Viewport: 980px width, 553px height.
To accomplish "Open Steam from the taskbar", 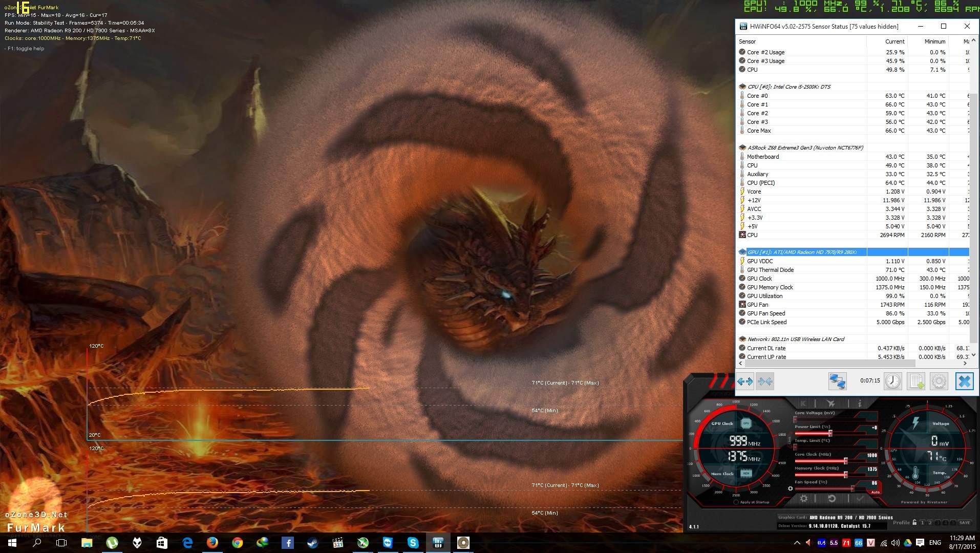I will click(312, 543).
